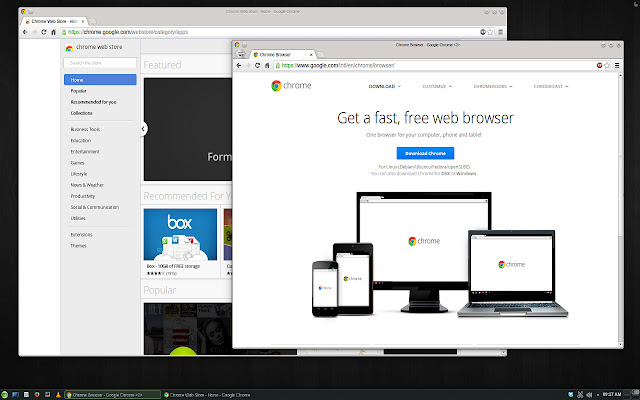Expand the DOWNLOAD dropdown menu

pos(384,87)
